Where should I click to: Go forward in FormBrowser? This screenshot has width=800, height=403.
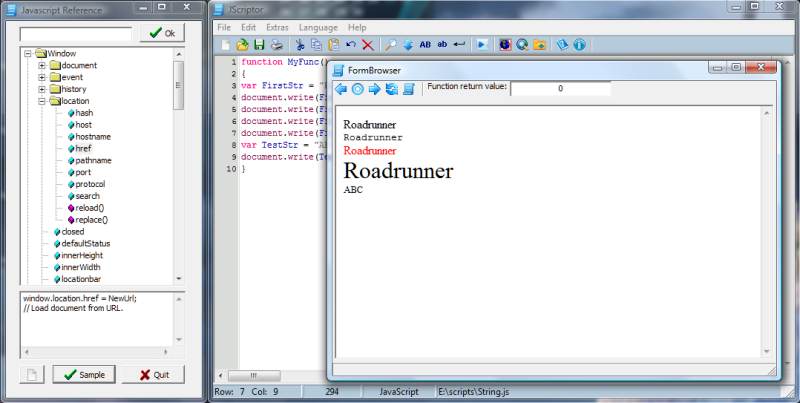tap(374, 89)
